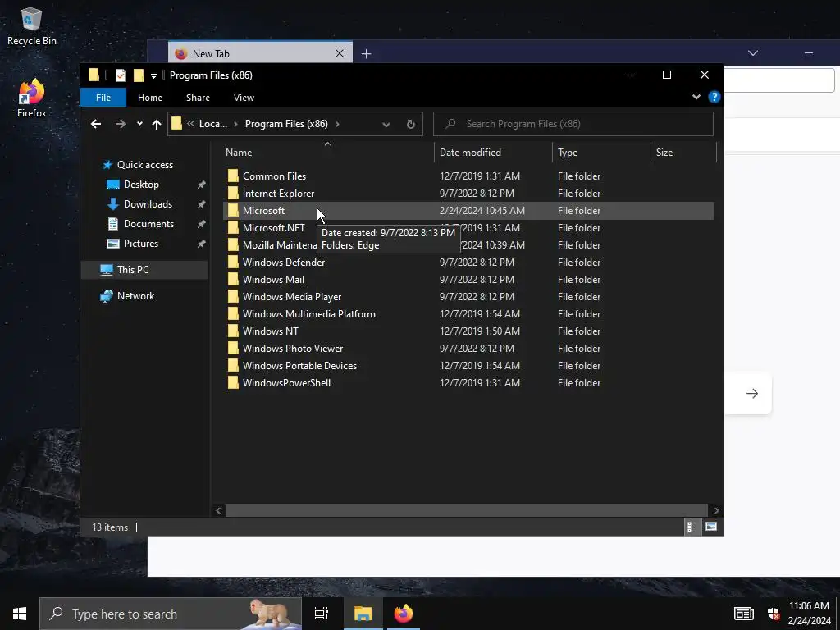
Task: Click the horizontal scrollbar track in file list
Action: coord(466,510)
